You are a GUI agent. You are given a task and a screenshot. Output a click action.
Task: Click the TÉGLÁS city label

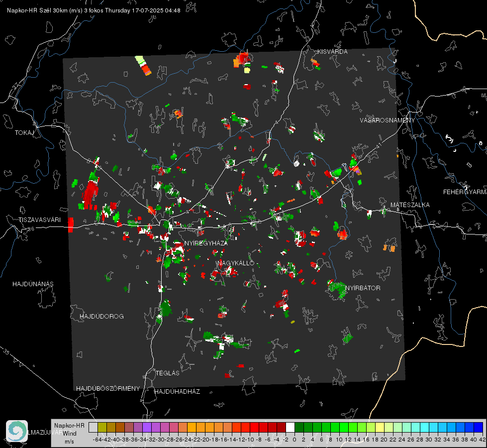pyautogui.click(x=168, y=373)
